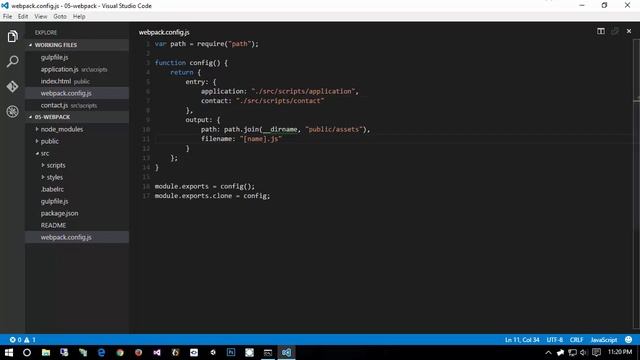Image resolution: width=640 pixels, height=360 pixels.
Task: Open Cortana search circle in taskbar
Action: (x=27, y=352)
